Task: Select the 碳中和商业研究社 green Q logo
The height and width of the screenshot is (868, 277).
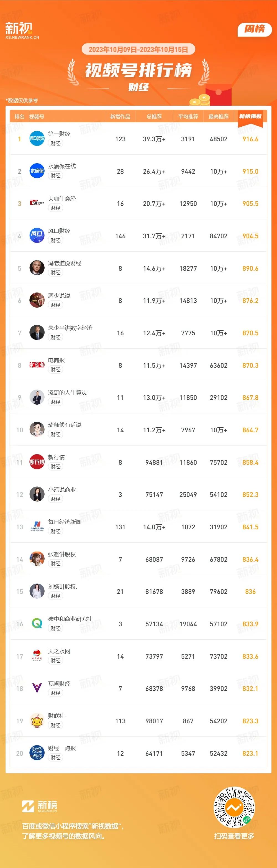Action: click(37, 624)
